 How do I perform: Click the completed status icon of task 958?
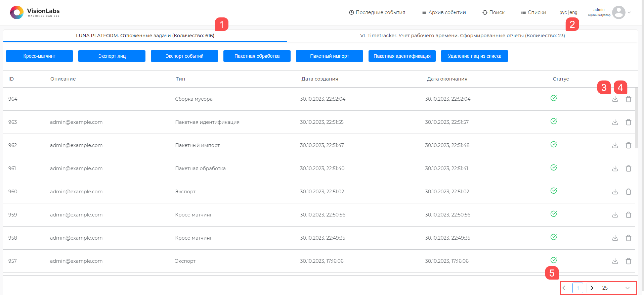554,237
